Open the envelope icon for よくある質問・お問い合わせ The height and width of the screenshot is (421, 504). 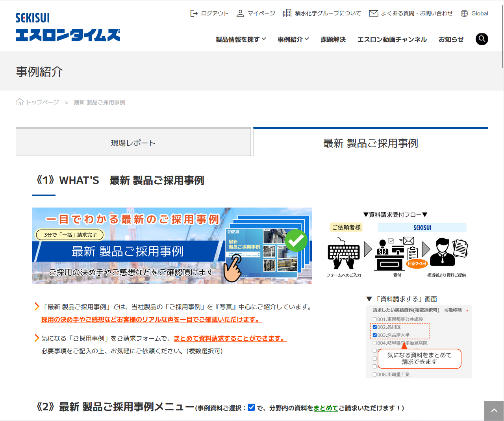click(x=373, y=13)
